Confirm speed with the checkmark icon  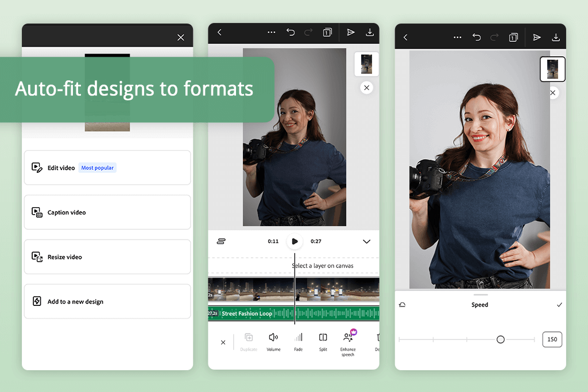click(559, 305)
